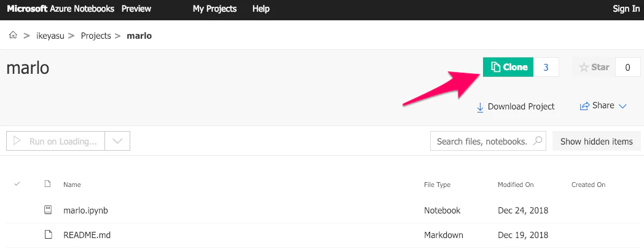
Task: Sort by File Type column
Action: pos(437,185)
